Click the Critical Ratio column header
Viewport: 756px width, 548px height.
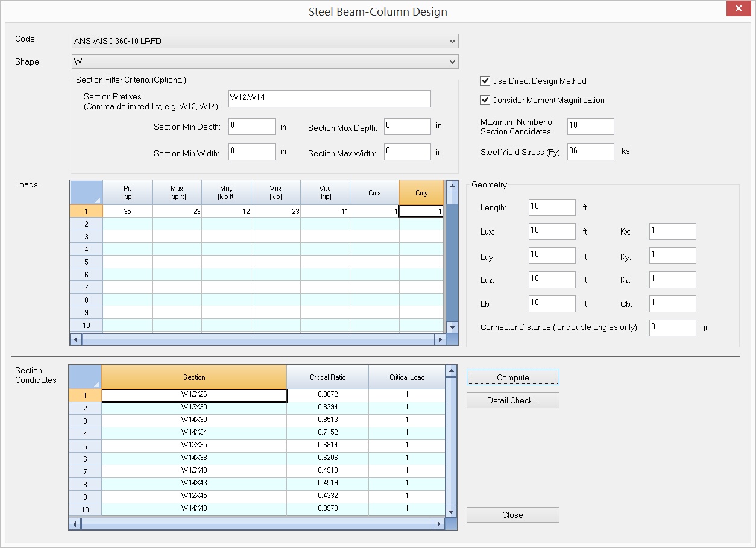pos(328,377)
